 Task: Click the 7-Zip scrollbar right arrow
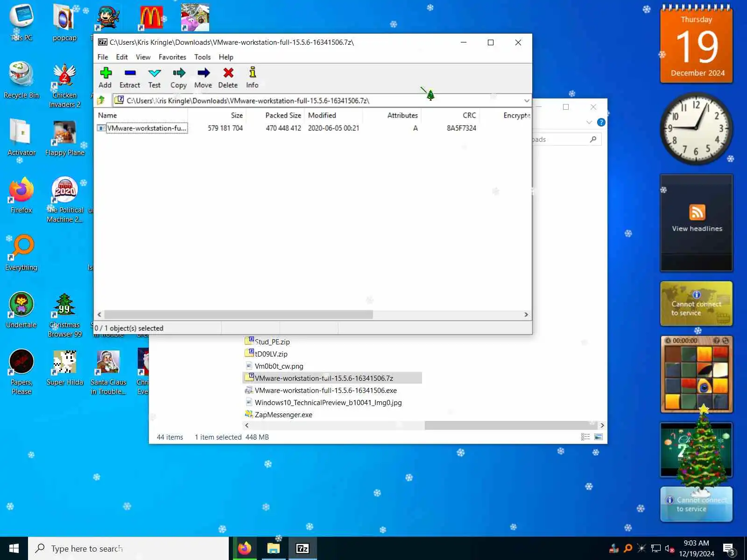[526, 315]
